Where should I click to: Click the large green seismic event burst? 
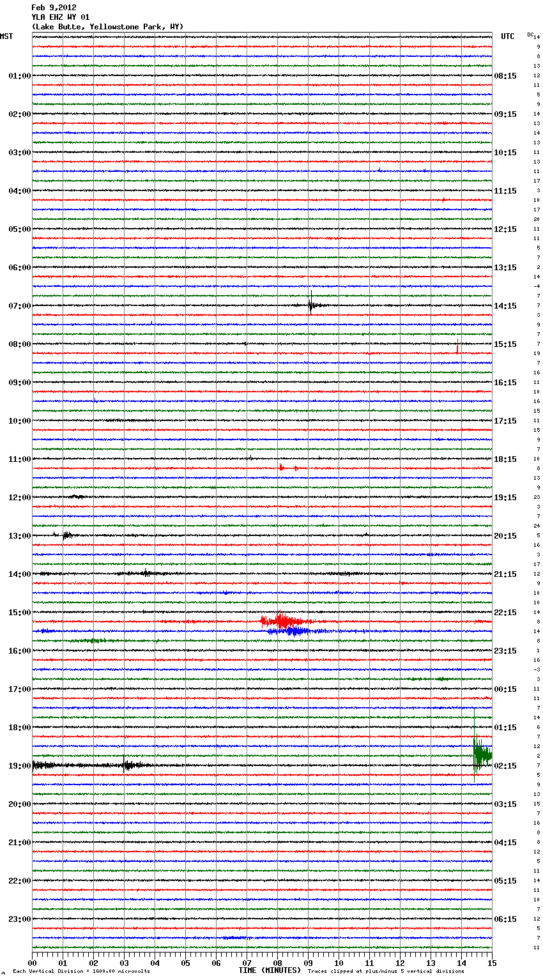pyautogui.click(x=481, y=754)
